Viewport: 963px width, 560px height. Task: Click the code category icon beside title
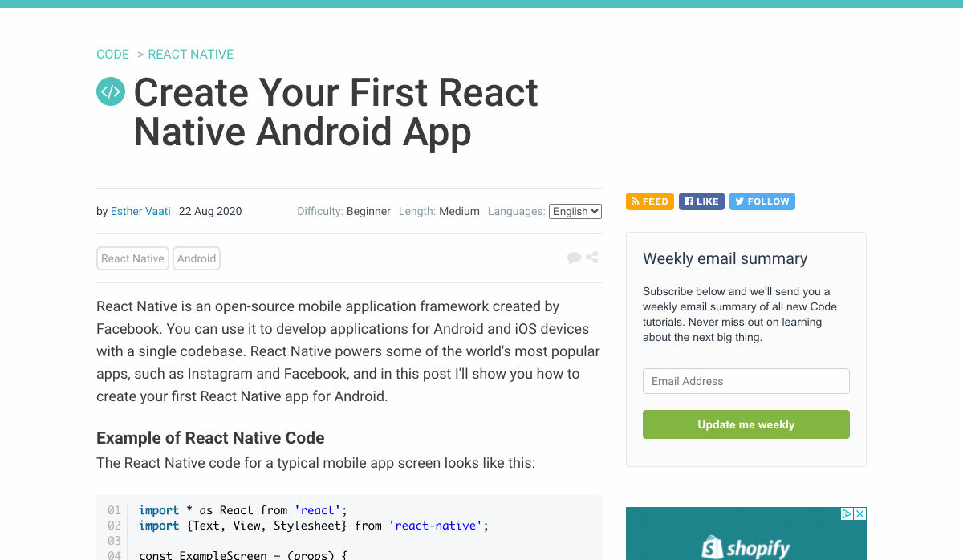pyautogui.click(x=111, y=91)
